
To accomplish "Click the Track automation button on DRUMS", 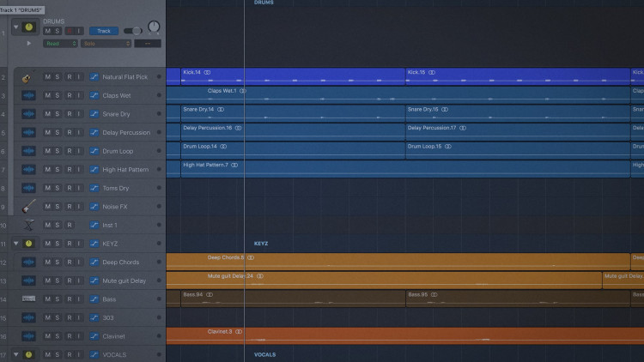I will (x=104, y=31).
